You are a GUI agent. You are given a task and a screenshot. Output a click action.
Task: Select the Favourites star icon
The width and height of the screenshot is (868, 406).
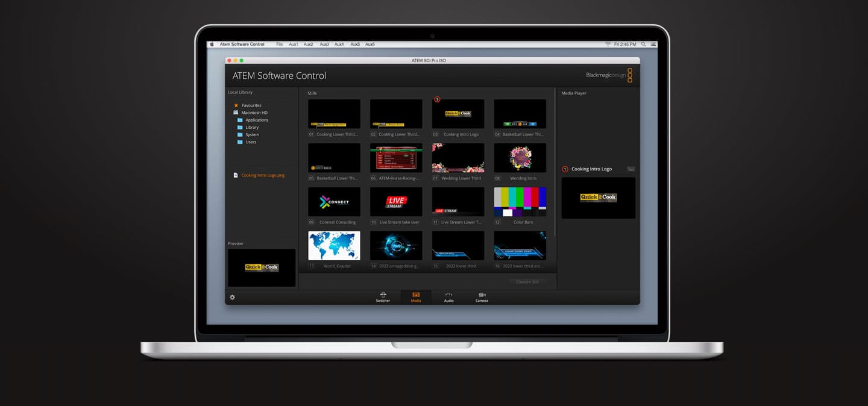point(236,105)
